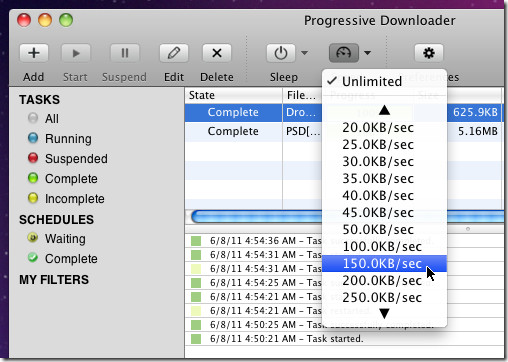Screen dimensions: 508x362
Task: Click the Suspend pause button
Action: tap(125, 53)
